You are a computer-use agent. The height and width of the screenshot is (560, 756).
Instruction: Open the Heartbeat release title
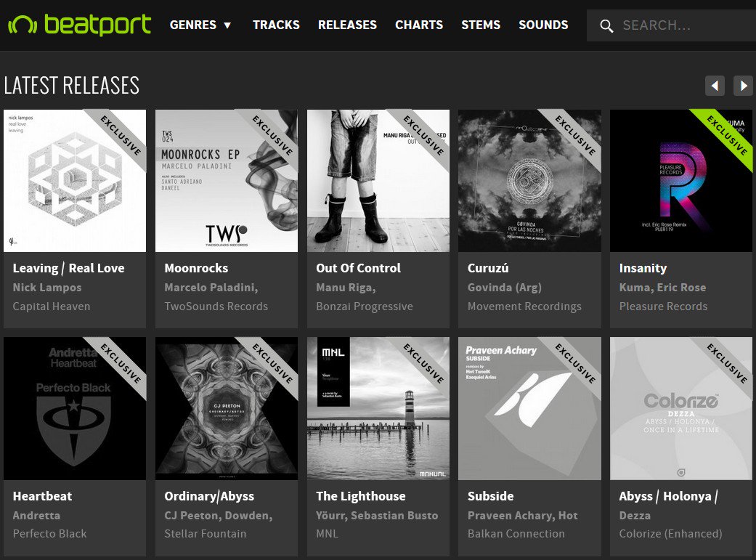point(42,496)
